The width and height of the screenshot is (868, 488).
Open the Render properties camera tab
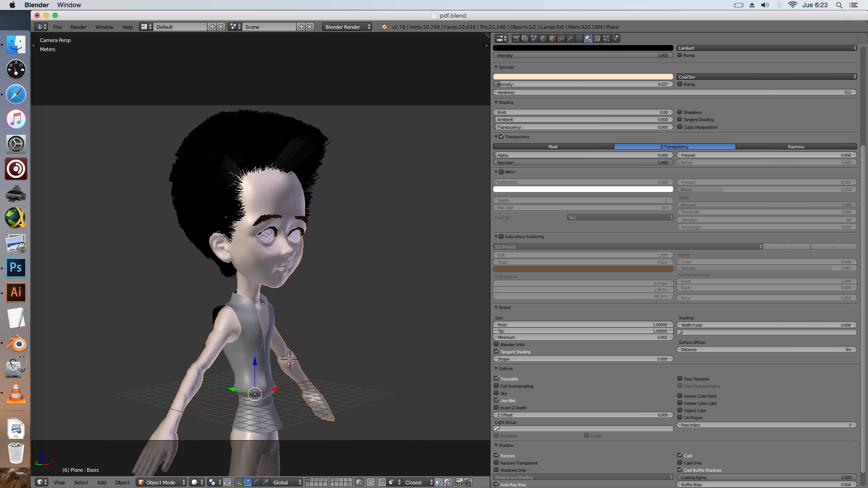tap(516, 38)
